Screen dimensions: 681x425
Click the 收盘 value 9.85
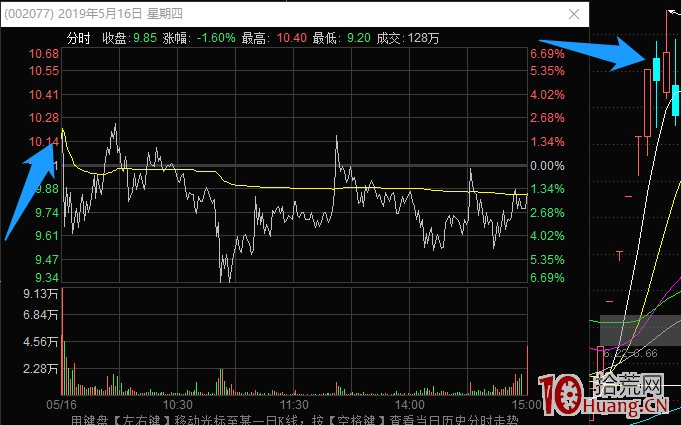(x=145, y=38)
